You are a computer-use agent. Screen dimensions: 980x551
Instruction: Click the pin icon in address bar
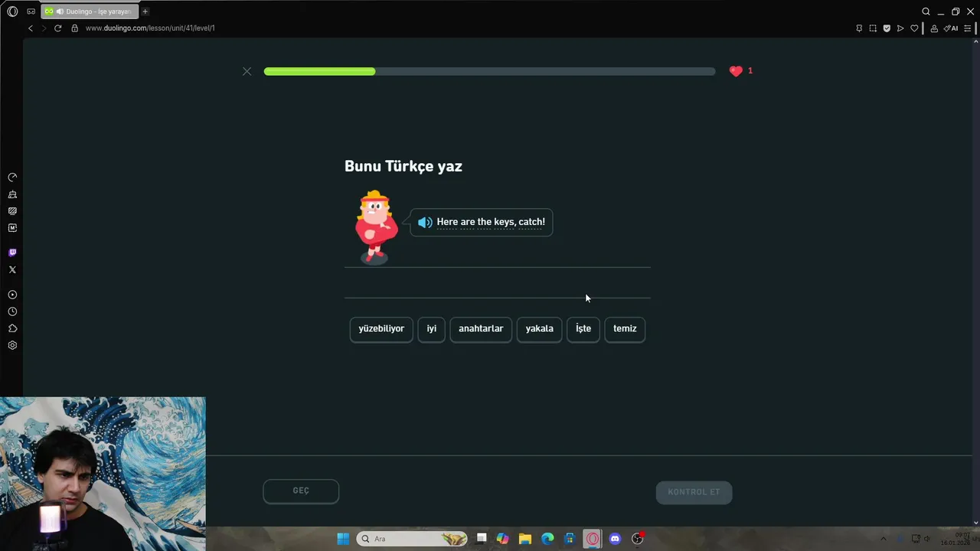click(x=859, y=28)
